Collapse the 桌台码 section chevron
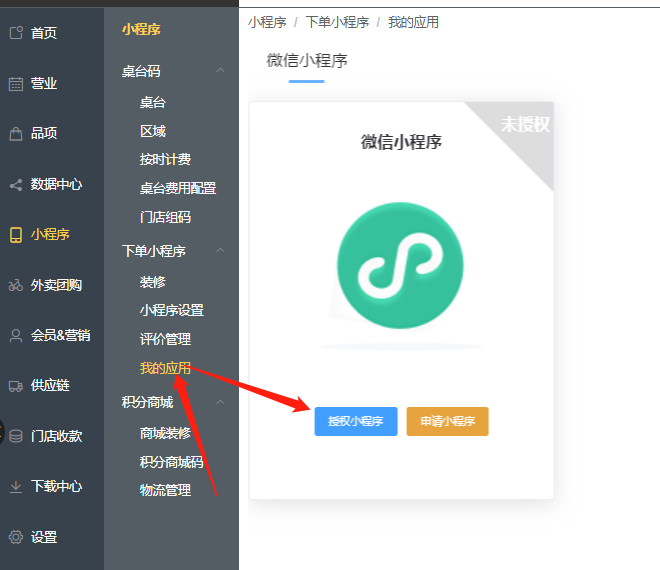Image resolution: width=660 pixels, height=570 pixels. pyautogui.click(x=220, y=70)
